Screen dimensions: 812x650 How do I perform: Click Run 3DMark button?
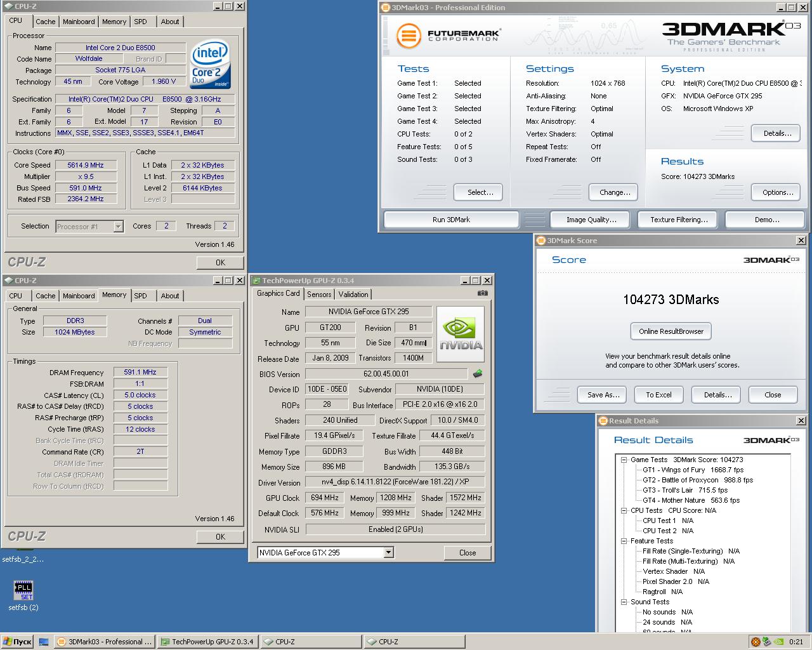tap(451, 220)
